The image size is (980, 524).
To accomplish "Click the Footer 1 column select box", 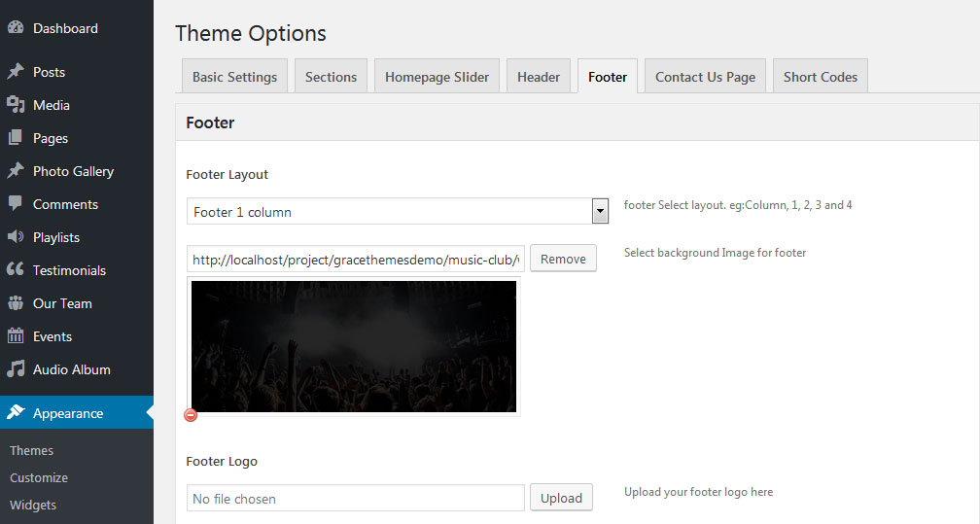I will (398, 211).
